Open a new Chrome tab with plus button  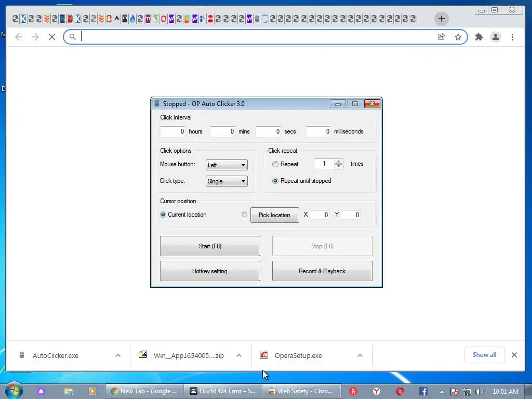pos(442,19)
